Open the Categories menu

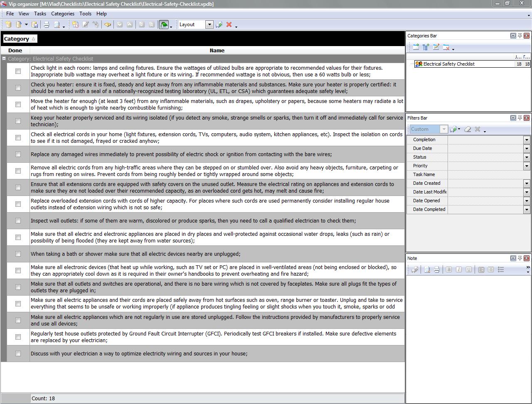point(62,14)
